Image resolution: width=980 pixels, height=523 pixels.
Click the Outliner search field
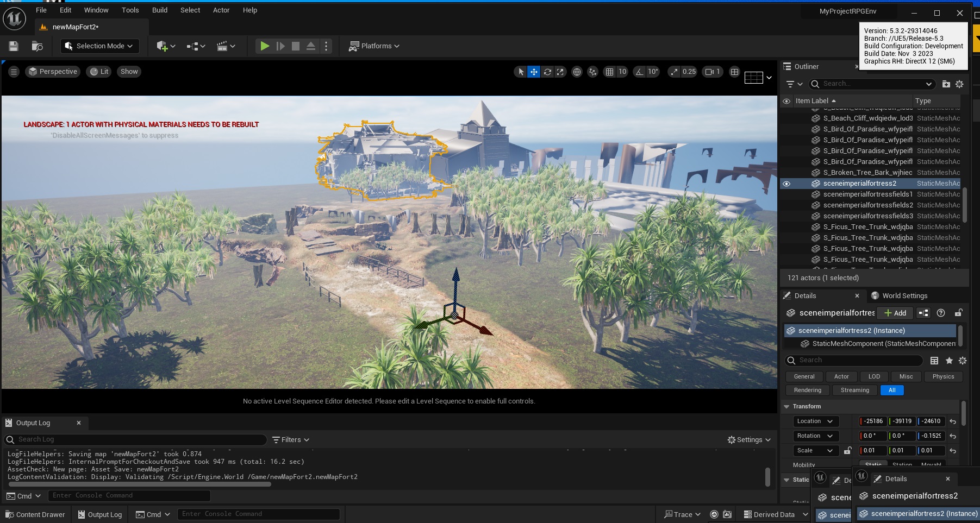coord(872,84)
